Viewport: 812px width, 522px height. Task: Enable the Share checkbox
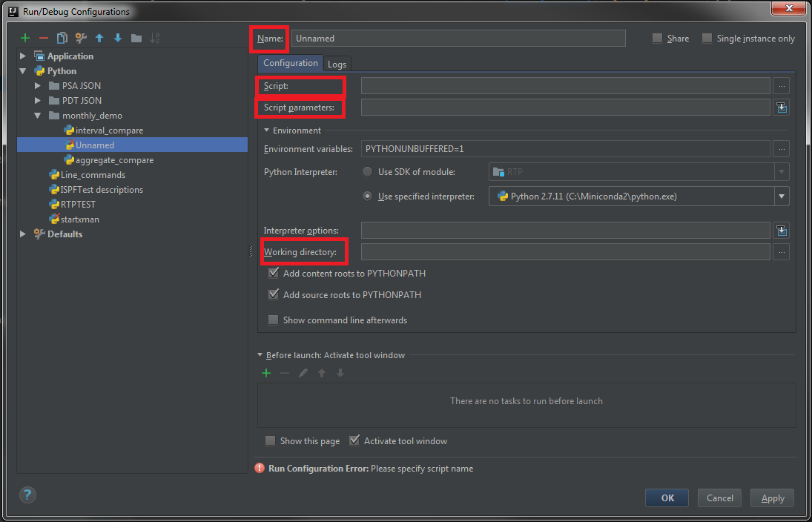pyautogui.click(x=657, y=39)
